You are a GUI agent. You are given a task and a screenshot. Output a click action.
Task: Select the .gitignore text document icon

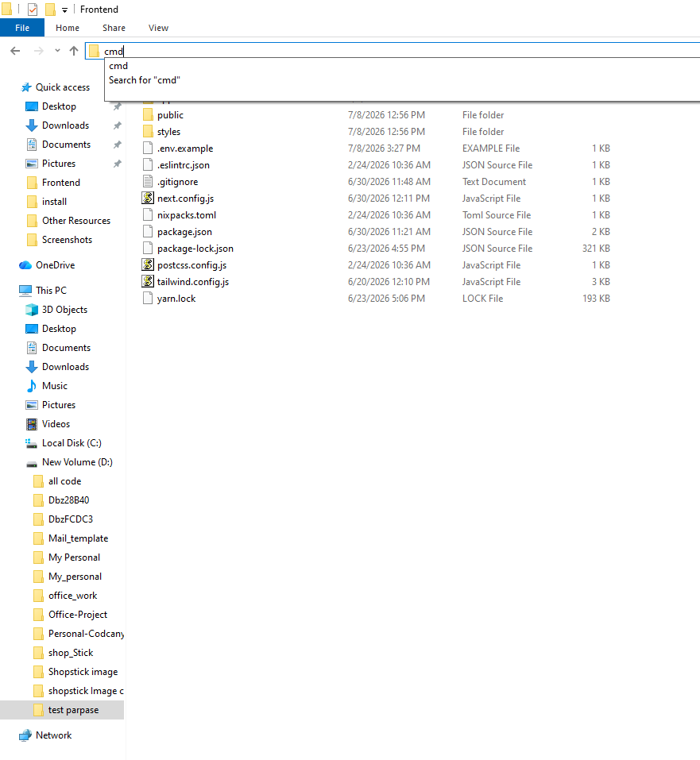(x=148, y=182)
